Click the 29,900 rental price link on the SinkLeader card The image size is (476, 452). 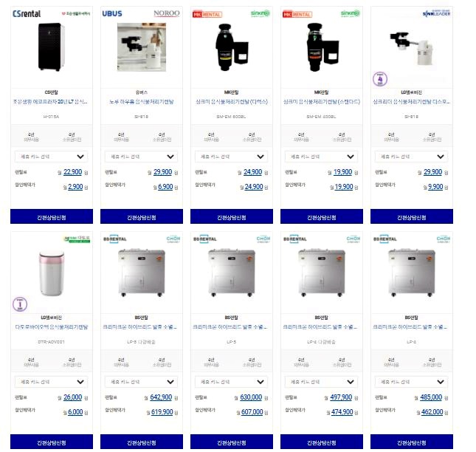[432, 172]
